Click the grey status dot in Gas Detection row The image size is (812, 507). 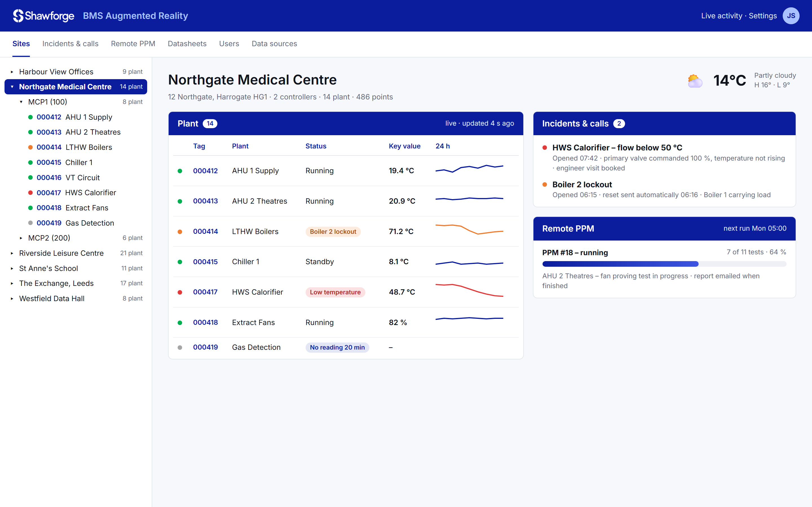click(x=180, y=347)
